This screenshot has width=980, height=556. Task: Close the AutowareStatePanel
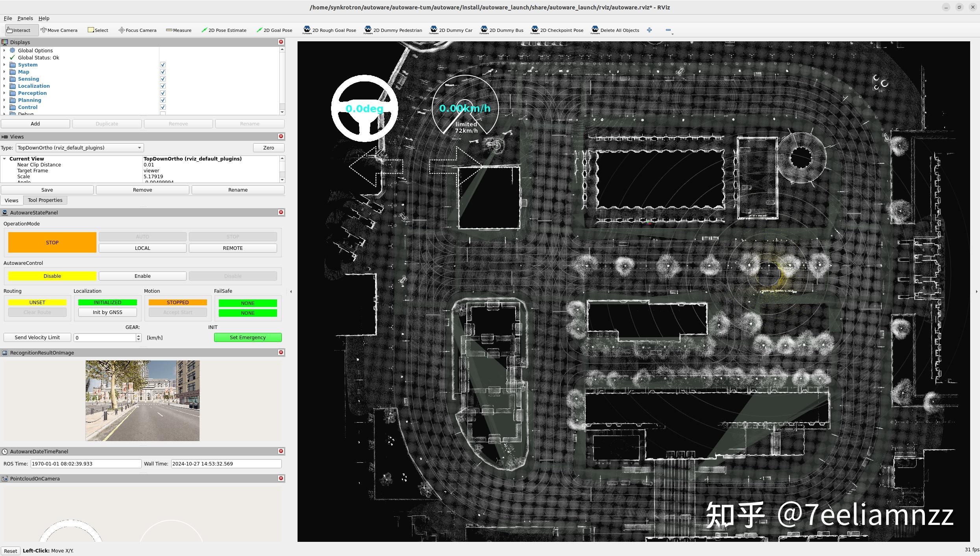tap(281, 212)
